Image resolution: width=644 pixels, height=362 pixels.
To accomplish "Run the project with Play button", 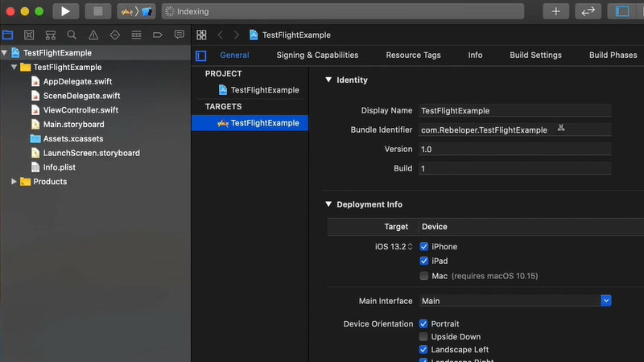I will coord(66,11).
